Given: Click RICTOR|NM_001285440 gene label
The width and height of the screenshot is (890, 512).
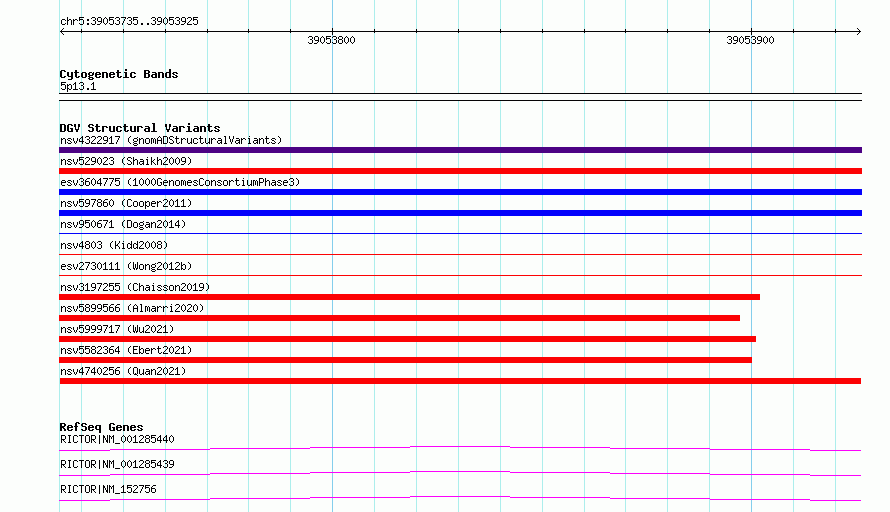Looking at the screenshot, I should coord(117,439).
